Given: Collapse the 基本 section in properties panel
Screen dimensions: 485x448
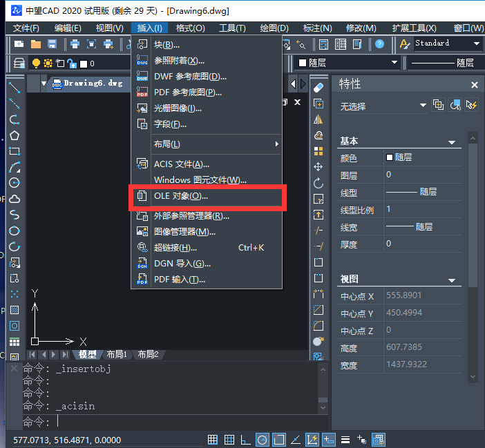Looking at the screenshot, I should (453, 142).
